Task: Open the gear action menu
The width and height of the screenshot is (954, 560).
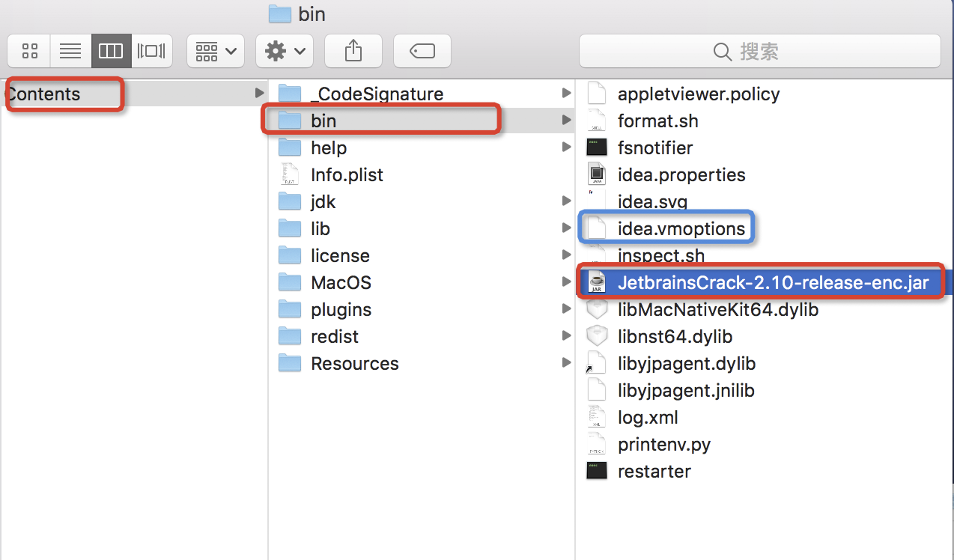Action: (x=284, y=51)
